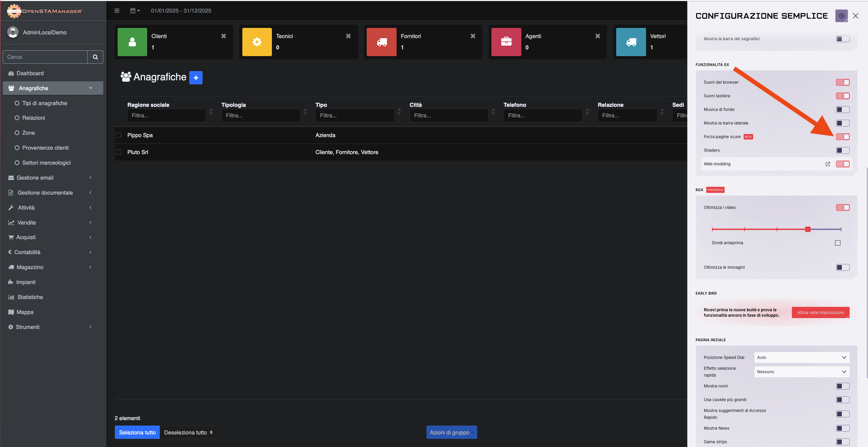Open the gear settings icon in Configurazione panel
The height and width of the screenshot is (447, 868).
click(841, 16)
